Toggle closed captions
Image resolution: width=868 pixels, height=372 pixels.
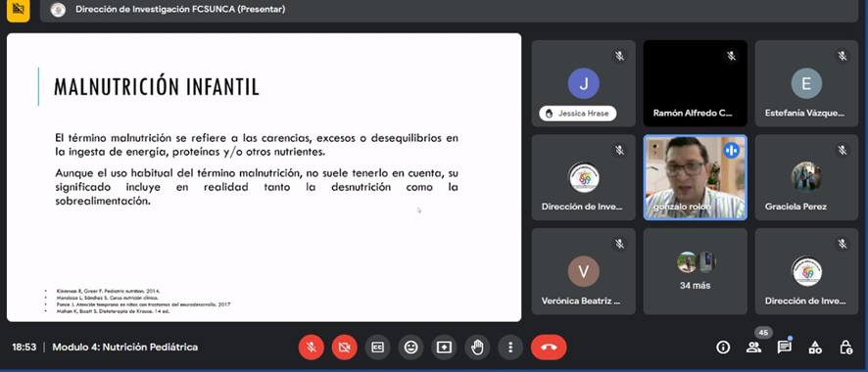(x=377, y=348)
